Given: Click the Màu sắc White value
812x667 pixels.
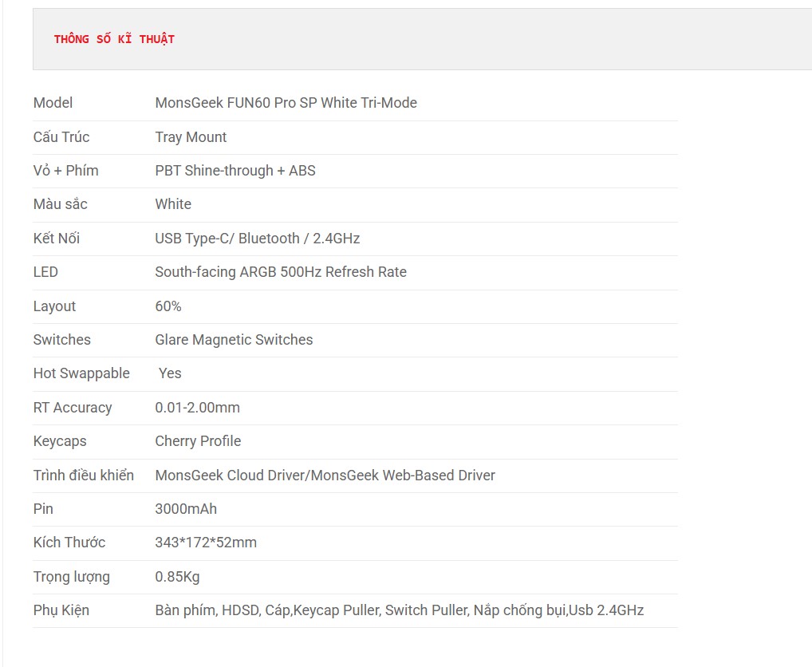Looking at the screenshot, I should 173,204.
